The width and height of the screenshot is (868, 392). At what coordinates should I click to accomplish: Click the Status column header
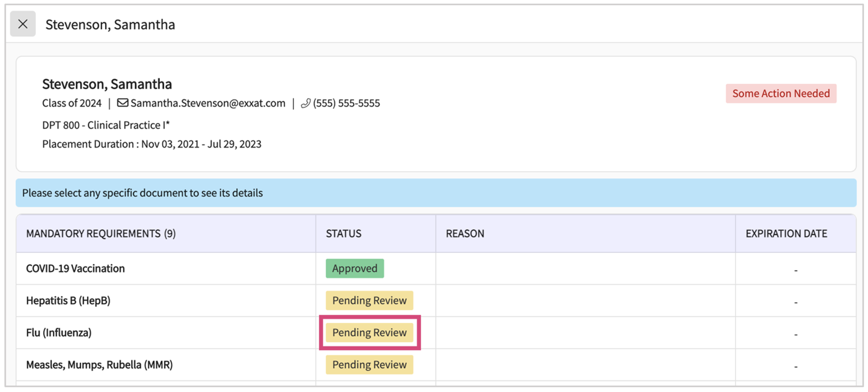(344, 234)
